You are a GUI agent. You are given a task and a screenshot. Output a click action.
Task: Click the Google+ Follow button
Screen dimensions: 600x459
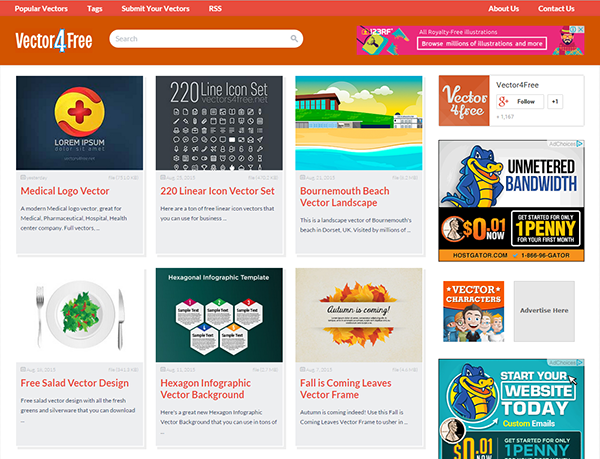[x=520, y=102]
